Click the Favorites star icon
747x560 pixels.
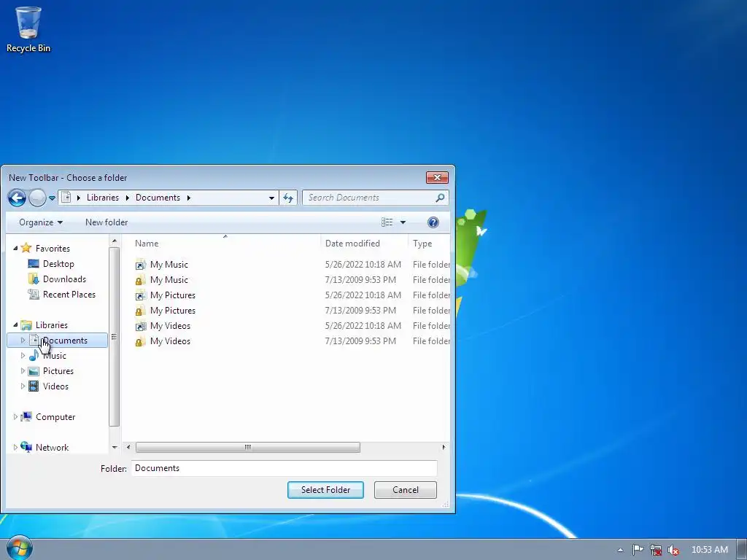point(26,248)
